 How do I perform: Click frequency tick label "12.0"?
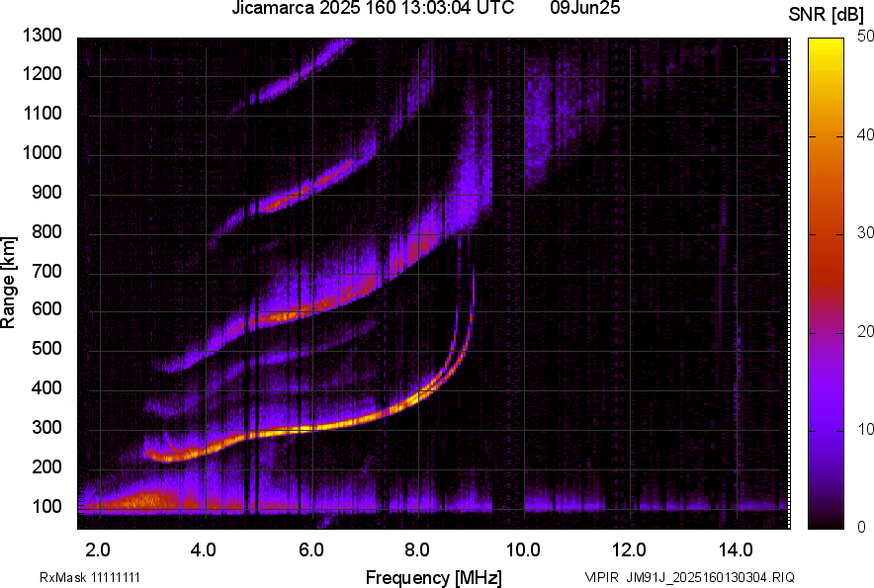(x=630, y=550)
